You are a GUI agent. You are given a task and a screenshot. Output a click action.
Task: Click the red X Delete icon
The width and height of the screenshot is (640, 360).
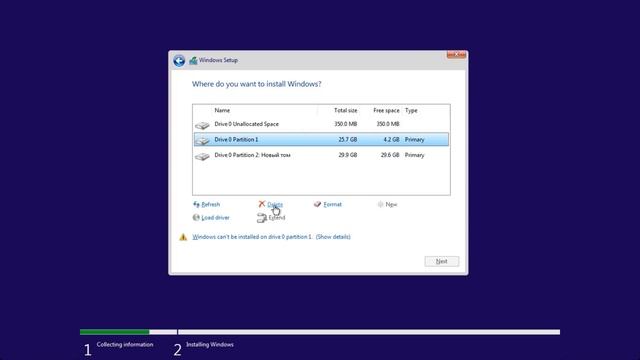262,204
